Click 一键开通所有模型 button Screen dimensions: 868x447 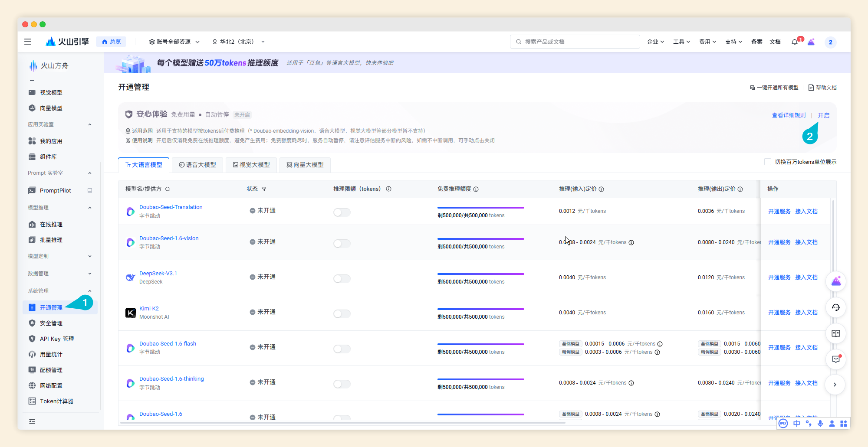[x=774, y=88]
